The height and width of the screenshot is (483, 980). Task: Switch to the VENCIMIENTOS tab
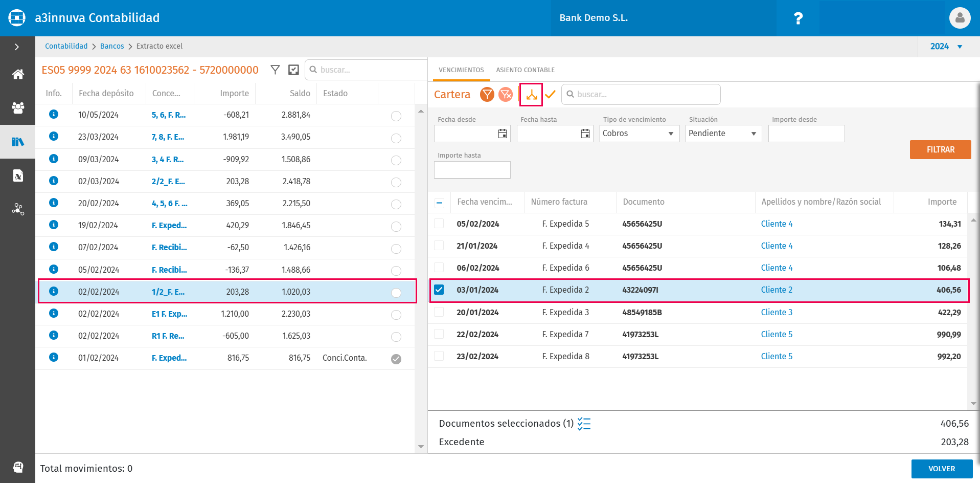pyautogui.click(x=461, y=70)
